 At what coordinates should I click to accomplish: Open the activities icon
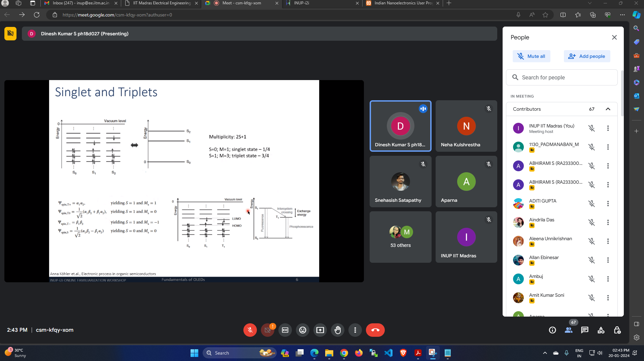(601, 330)
